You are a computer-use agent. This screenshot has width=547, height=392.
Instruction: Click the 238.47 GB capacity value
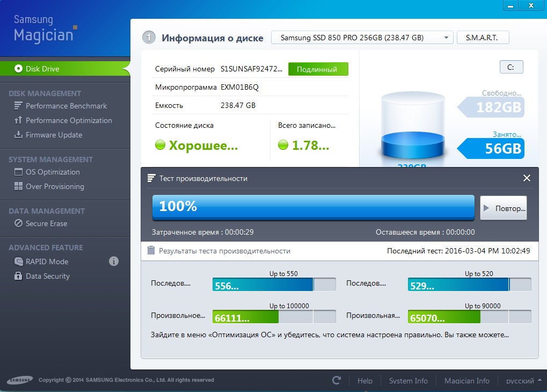pos(238,105)
